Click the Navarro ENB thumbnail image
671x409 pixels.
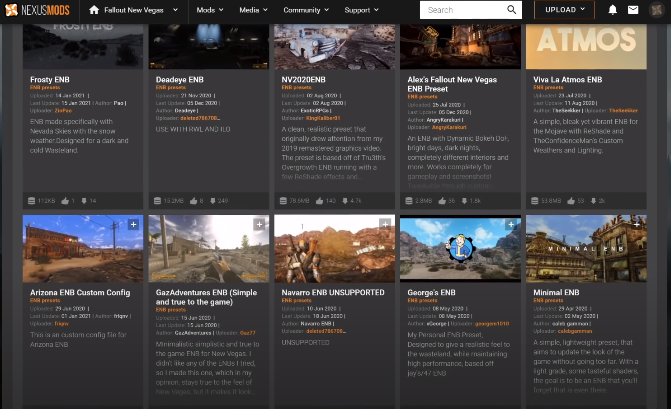335,249
